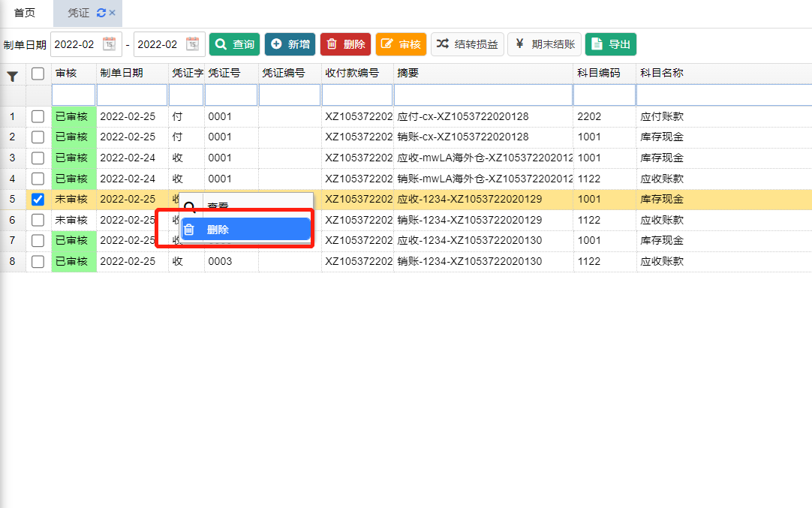The width and height of the screenshot is (812, 508).
Task: Open the end date calendar picker
Action: coord(192,44)
